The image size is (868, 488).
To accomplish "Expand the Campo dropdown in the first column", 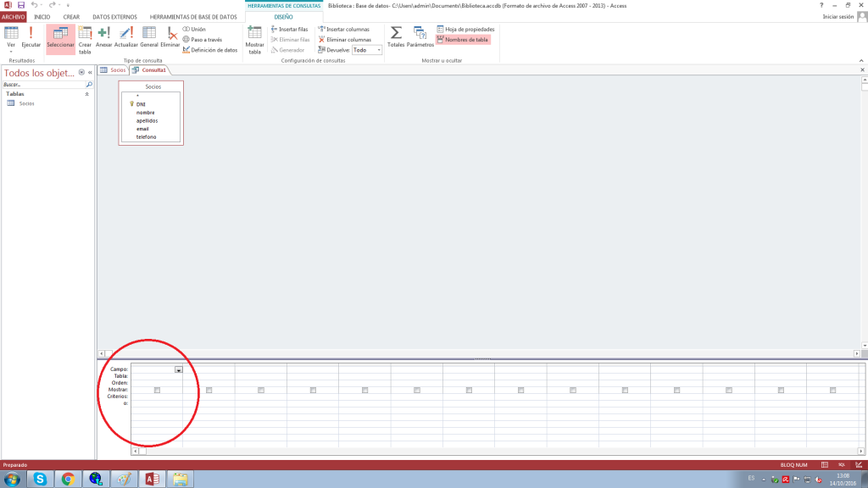I will [x=178, y=369].
